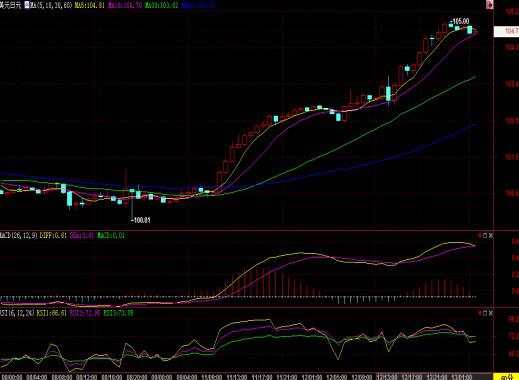Click the 100.01 low price marker

[x=140, y=220]
